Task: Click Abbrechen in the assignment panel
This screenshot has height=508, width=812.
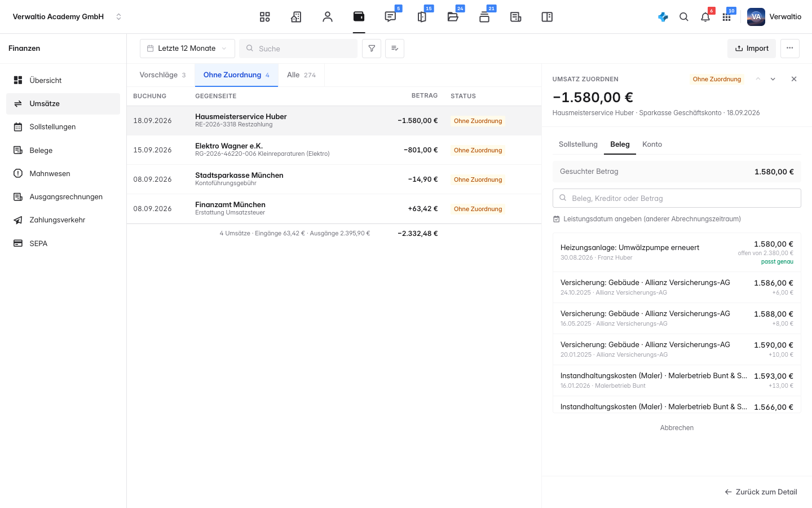Action: (x=677, y=428)
